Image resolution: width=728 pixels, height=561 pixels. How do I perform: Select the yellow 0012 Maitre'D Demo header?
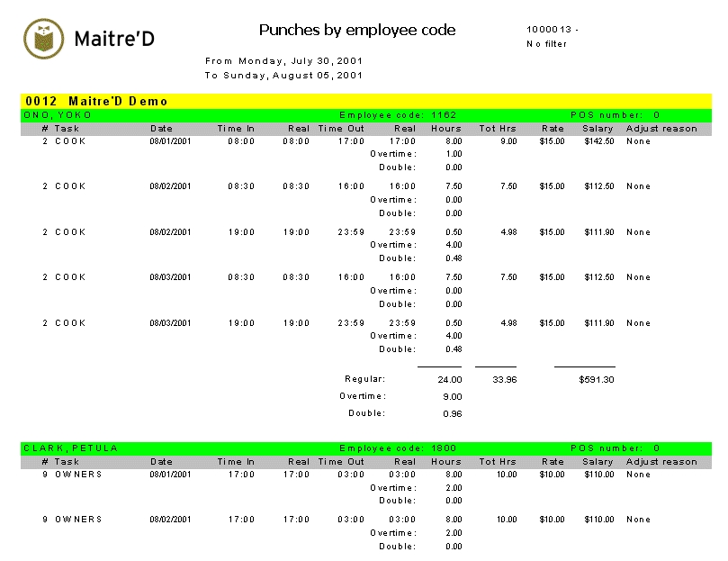(96, 102)
